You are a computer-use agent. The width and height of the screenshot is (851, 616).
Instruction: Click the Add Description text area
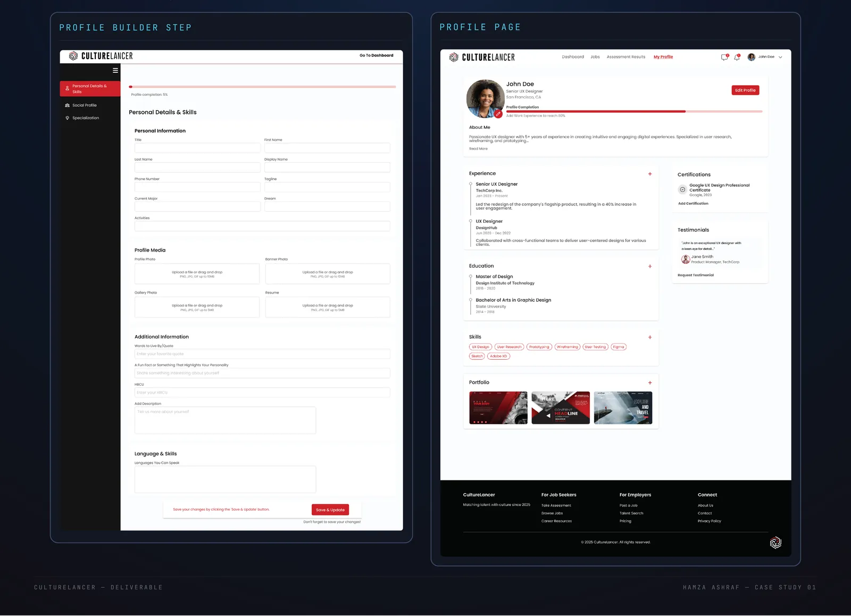coord(225,420)
